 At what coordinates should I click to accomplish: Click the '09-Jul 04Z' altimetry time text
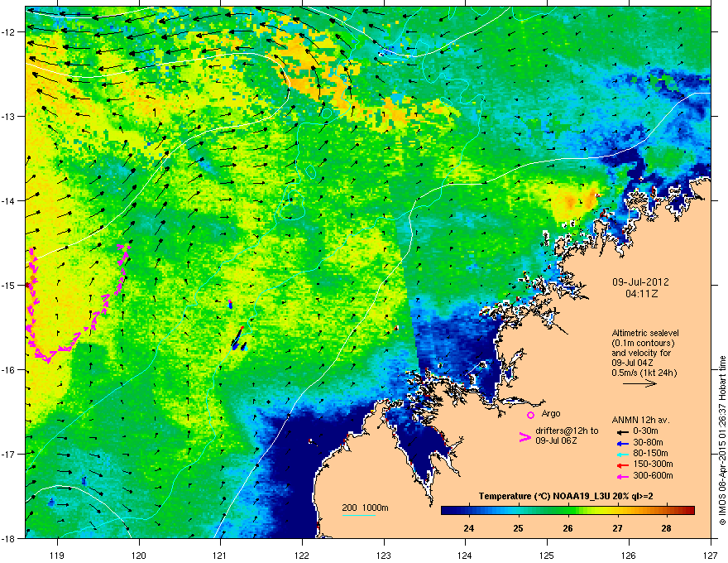(634, 363)
